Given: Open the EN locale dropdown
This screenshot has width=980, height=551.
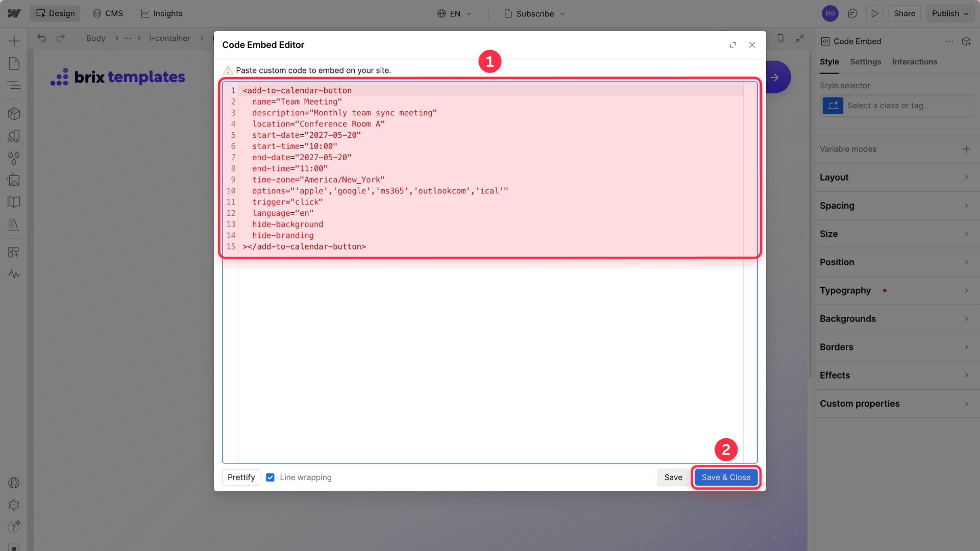Looking at the screenshot, I should pos(454,14).
